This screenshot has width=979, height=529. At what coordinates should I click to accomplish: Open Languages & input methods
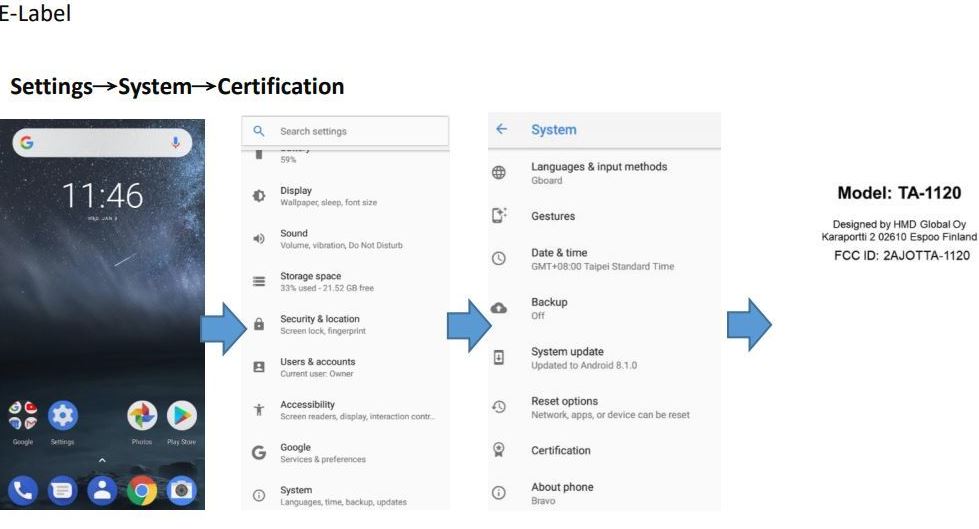[x=604, y=173]
